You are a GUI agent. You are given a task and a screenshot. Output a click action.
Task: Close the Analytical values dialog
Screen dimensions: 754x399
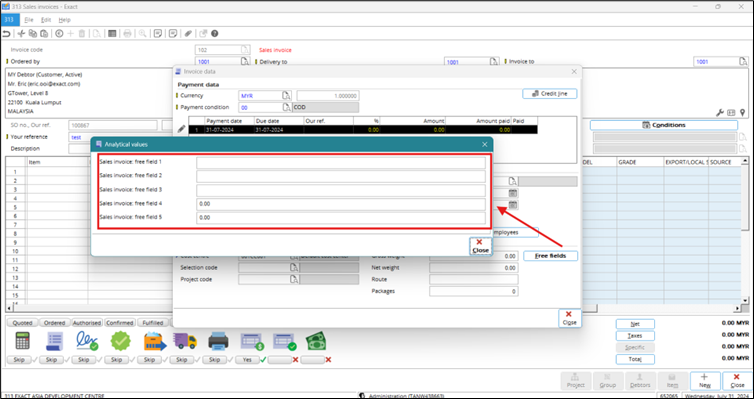coord(480,246)
